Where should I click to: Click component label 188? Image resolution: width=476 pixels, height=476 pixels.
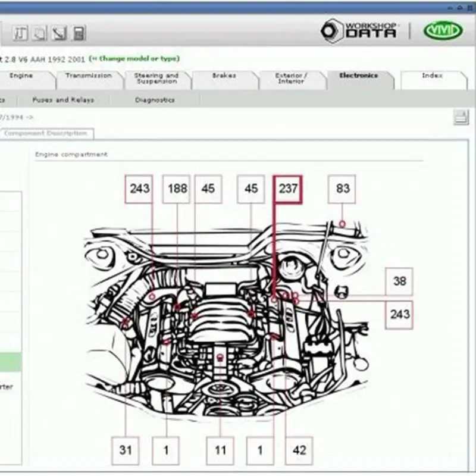[x=177, y=189]
